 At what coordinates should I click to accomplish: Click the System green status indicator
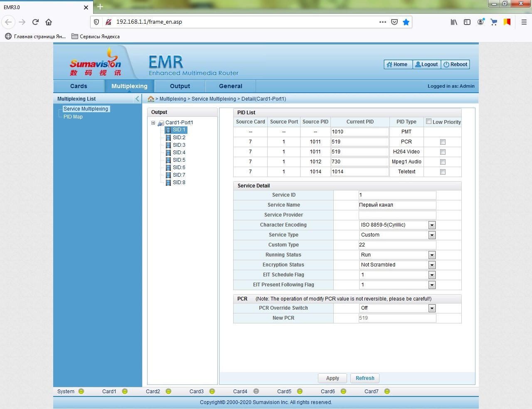point(81,392)
